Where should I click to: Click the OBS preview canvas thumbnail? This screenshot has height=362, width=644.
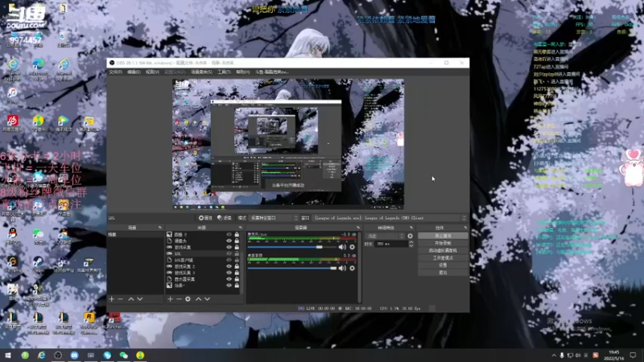pos(288,144)
